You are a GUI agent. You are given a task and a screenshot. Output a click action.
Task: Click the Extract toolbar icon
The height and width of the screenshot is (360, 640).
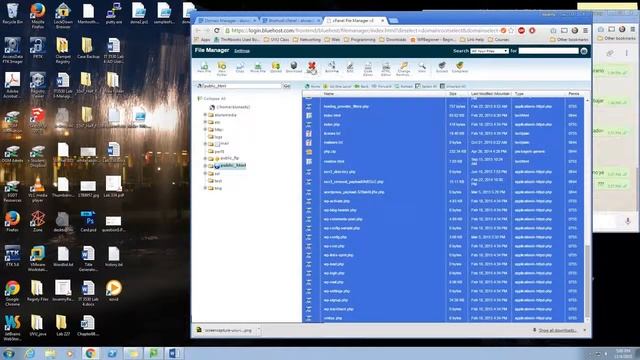(442, 67)
